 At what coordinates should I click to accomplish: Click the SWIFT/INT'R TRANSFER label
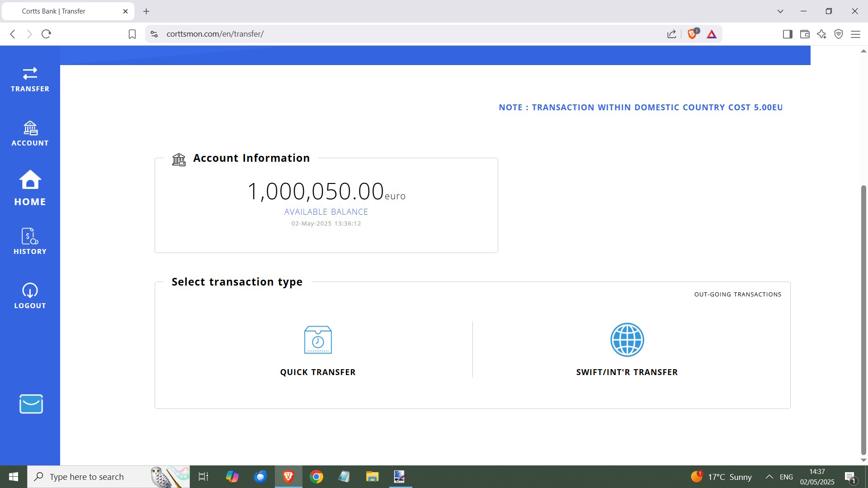(x=627, y=372)
